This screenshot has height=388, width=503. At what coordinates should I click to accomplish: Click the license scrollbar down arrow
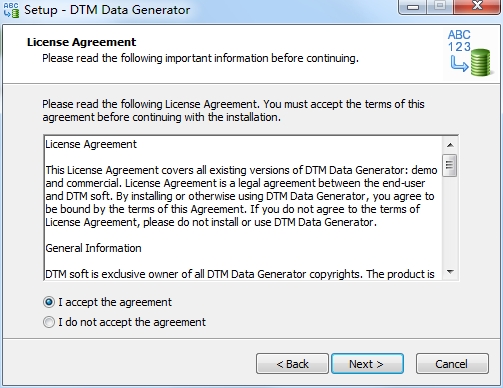point(450,272)
